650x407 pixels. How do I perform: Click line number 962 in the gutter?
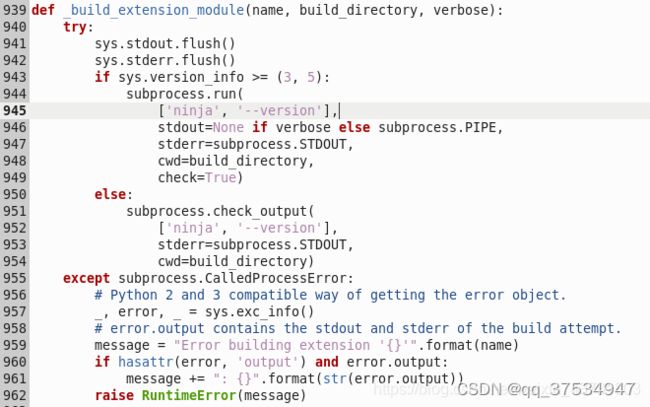pyautogui.click(x=15, y=395)
